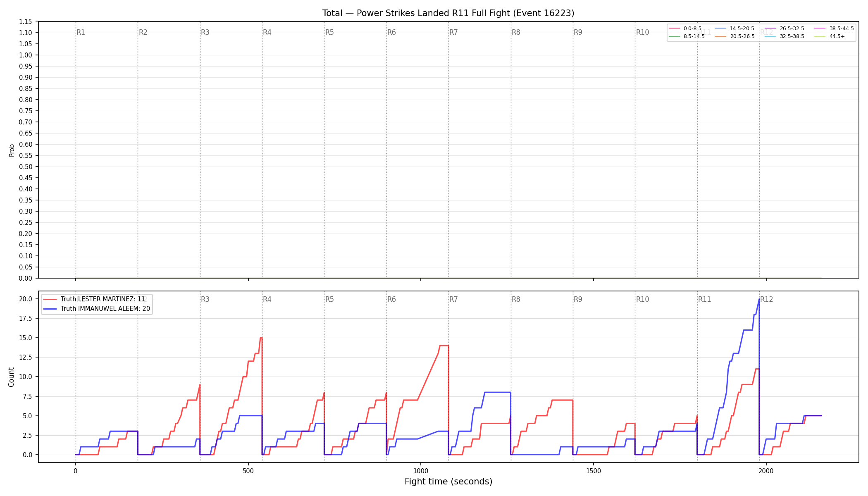Click the R9 round label in Prob chart
This screenshot has width=868, height=496.
578,32
